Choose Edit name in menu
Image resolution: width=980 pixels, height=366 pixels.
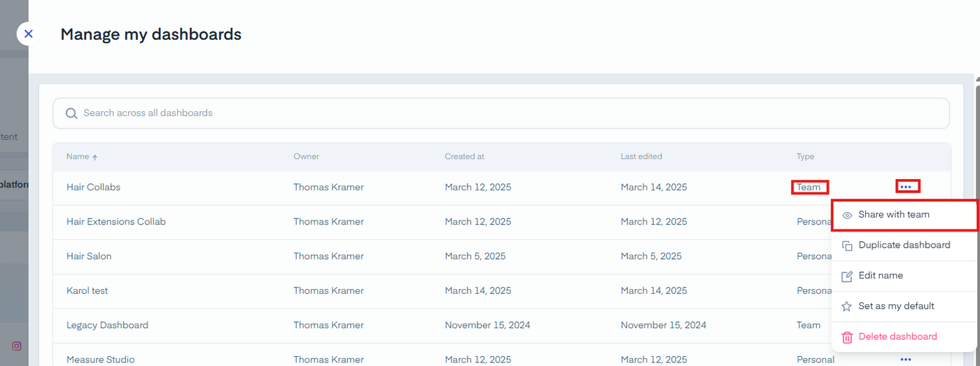(x=904, y=276)
